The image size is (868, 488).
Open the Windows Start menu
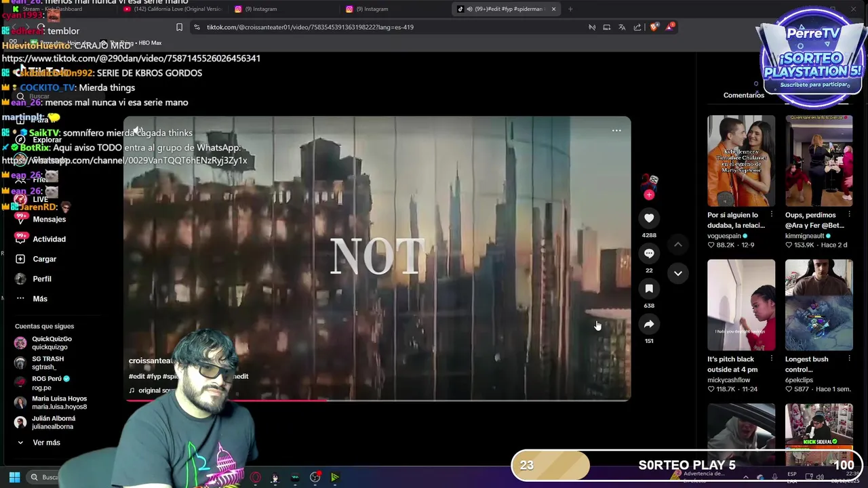[x=14, y=477]
